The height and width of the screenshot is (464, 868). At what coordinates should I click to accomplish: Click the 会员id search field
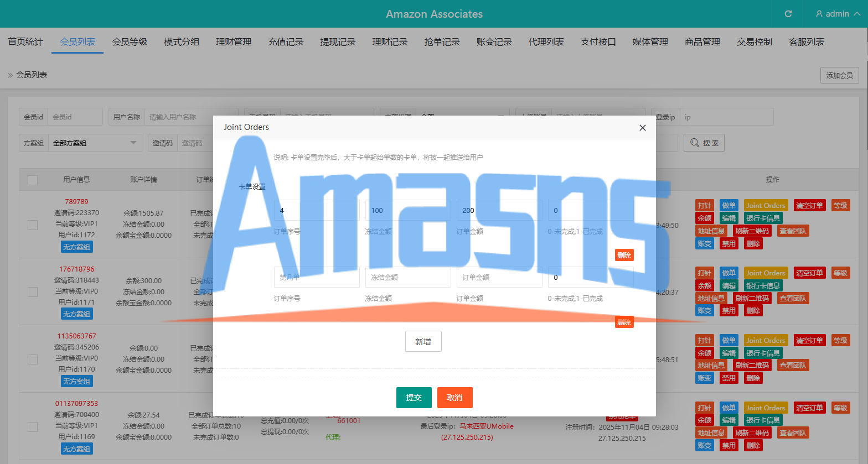click(x=75, y=117)
